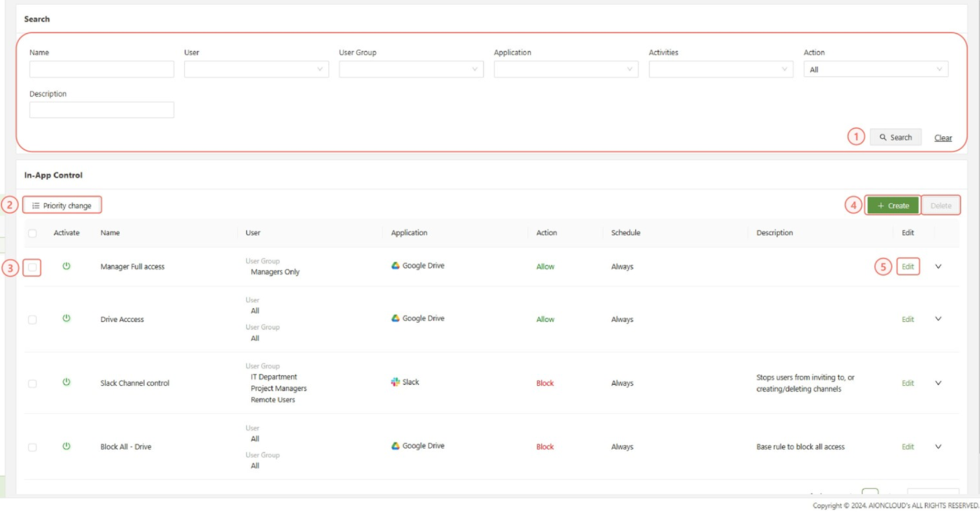Viewport: 980px width, 513px height.
Task: Open the Action filter dropdown showing All
Action: coord(875,69)
